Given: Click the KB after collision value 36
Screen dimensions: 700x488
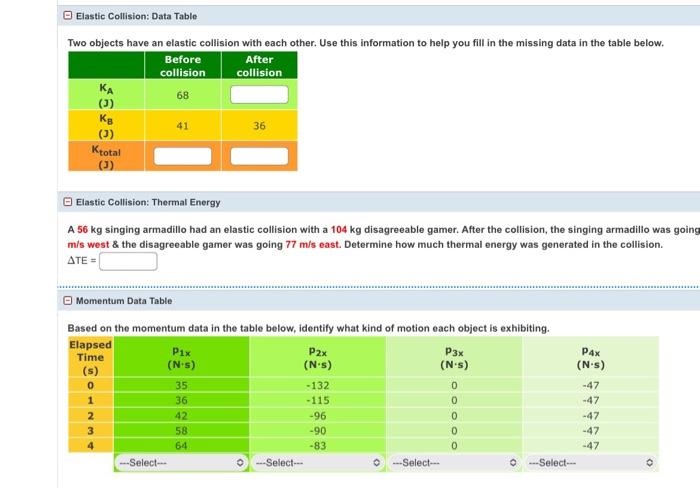Looking at the screenshot, I should coord(259,126).
